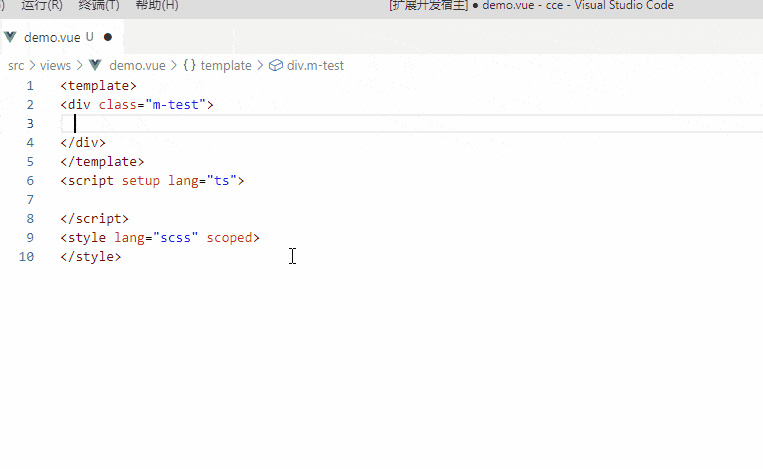Expand the views breadcrumb folder
763x469 pixels.
56,65
